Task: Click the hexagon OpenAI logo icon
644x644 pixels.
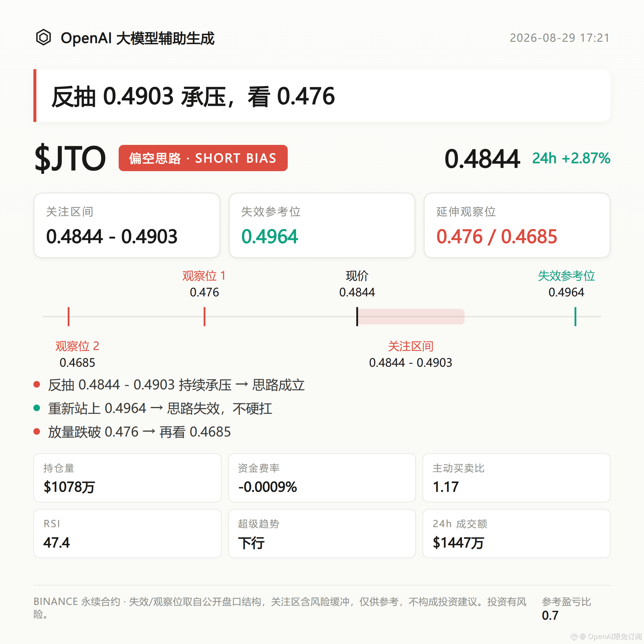Action: (x=43, y=37)
